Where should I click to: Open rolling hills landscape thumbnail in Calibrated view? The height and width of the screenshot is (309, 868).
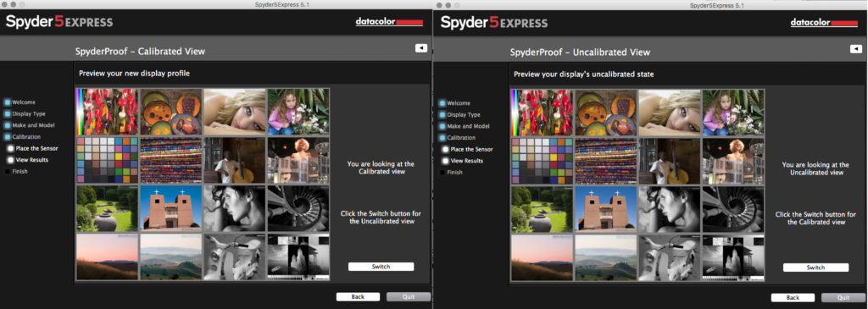coord(171,257)
